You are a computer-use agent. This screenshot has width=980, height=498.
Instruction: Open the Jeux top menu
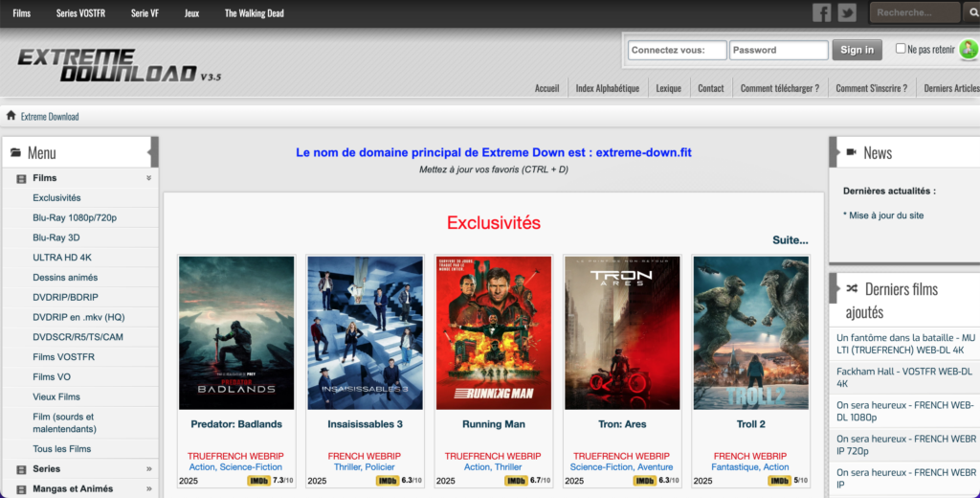pos(191,13)
